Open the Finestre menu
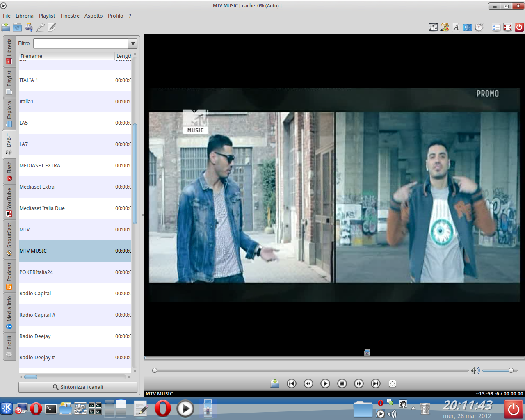 [70, 16]
